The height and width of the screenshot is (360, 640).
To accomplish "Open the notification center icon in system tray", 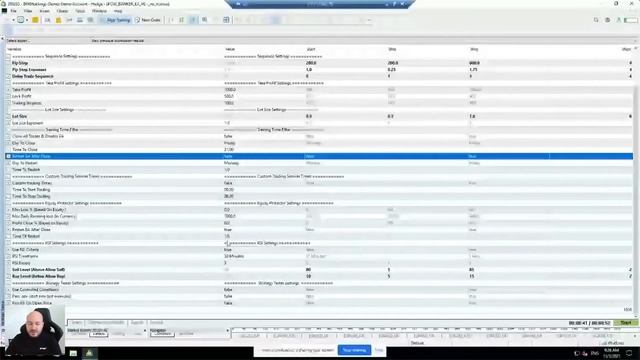I will [629, 353].
